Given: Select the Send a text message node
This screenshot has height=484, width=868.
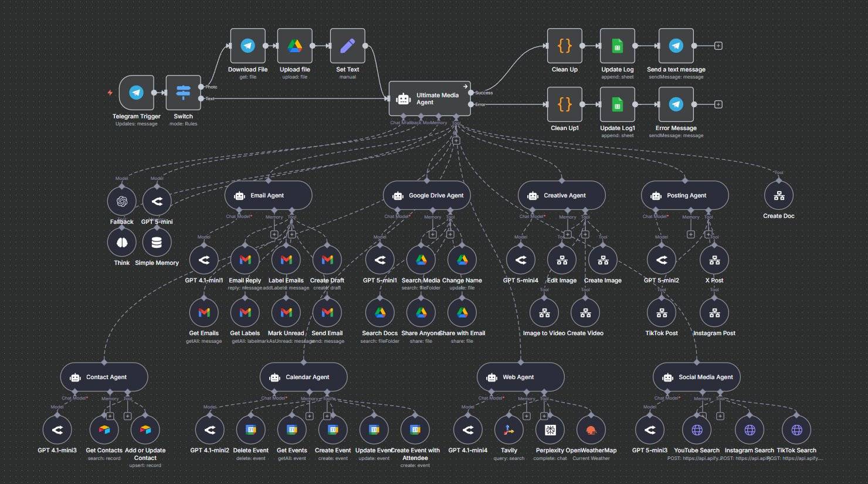Looking at the screenshot, I should point(676,46).
